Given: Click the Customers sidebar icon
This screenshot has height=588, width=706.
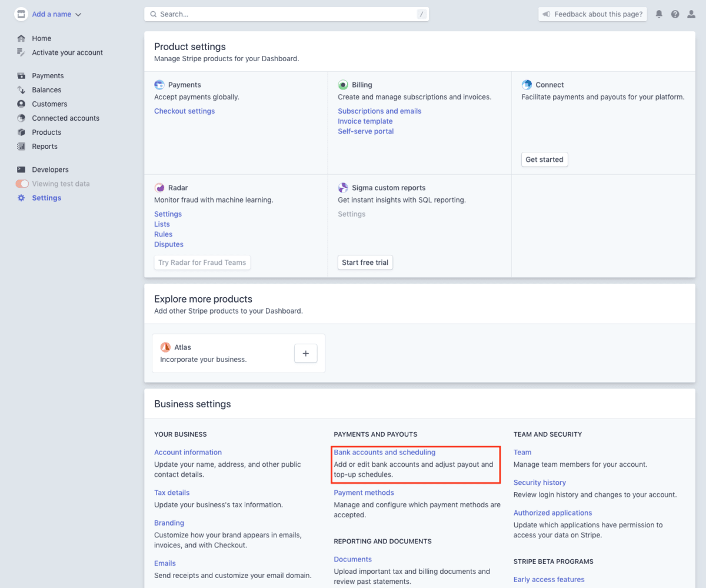Looking at the screenshot, I should pyautogui.click(x=21, y=104).
